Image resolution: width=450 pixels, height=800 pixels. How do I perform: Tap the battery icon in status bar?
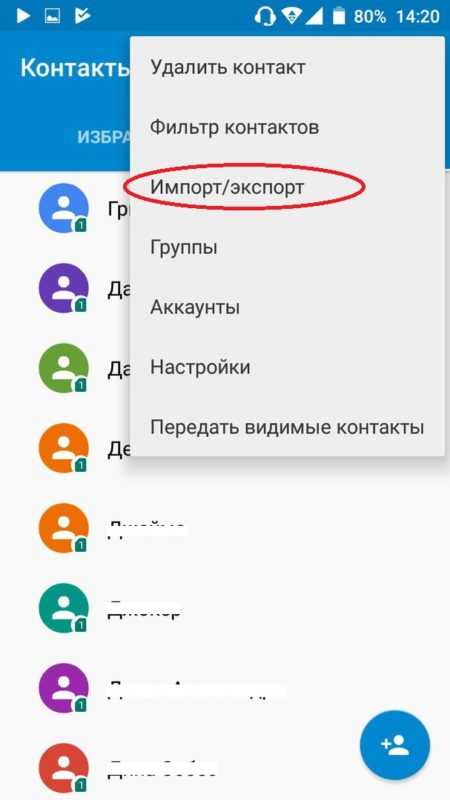pos(339,16)
